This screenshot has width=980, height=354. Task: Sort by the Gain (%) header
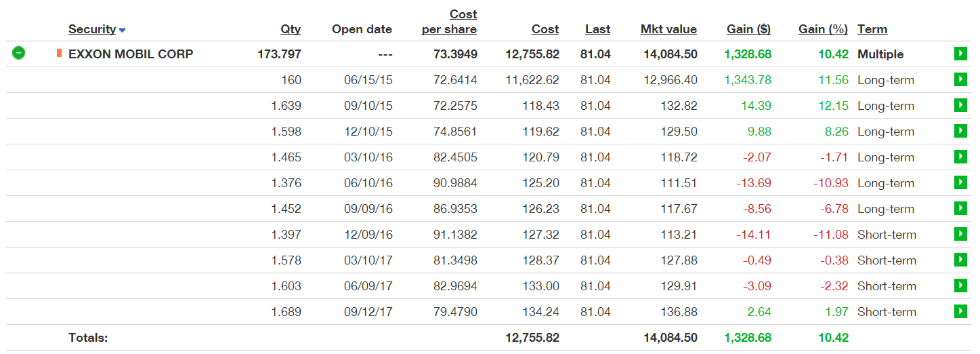823,29
